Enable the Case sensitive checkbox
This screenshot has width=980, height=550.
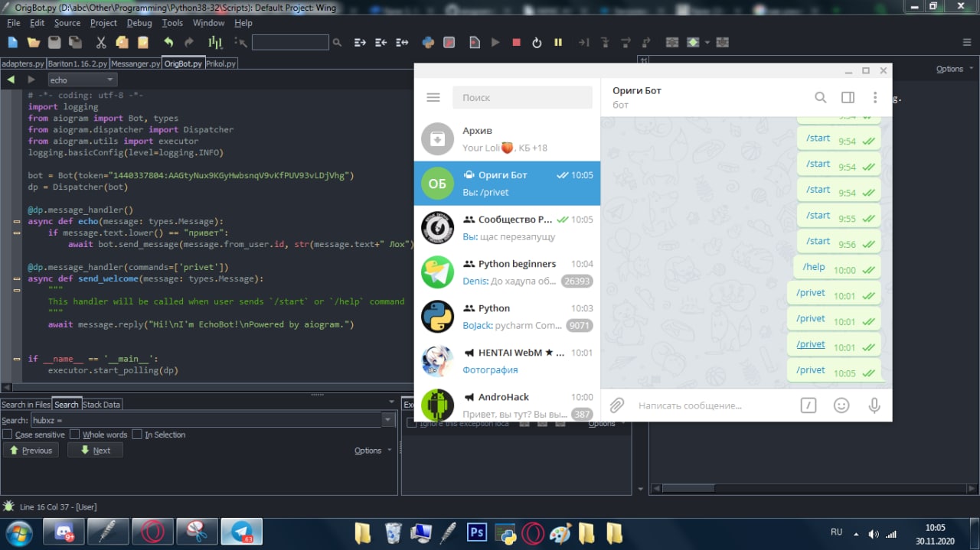[8, 434]
